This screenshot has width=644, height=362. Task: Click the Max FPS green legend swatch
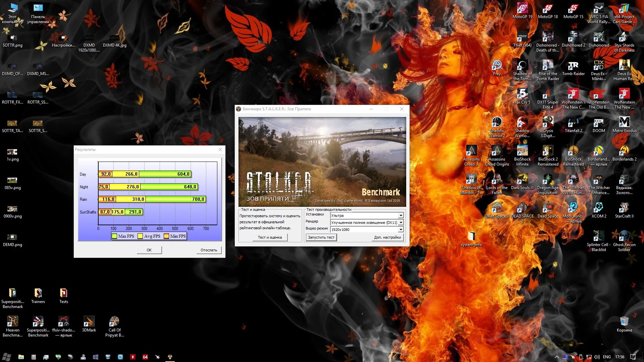point(114,236)
